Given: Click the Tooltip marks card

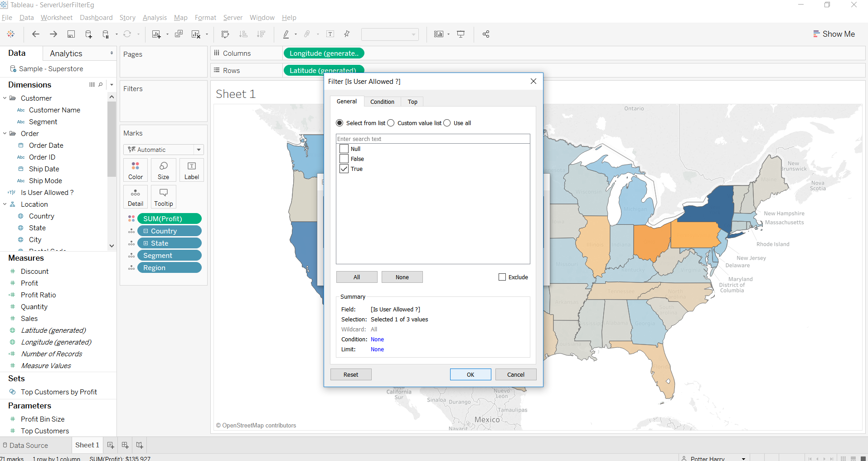Looking at the screenshot, I should point(164,197).
